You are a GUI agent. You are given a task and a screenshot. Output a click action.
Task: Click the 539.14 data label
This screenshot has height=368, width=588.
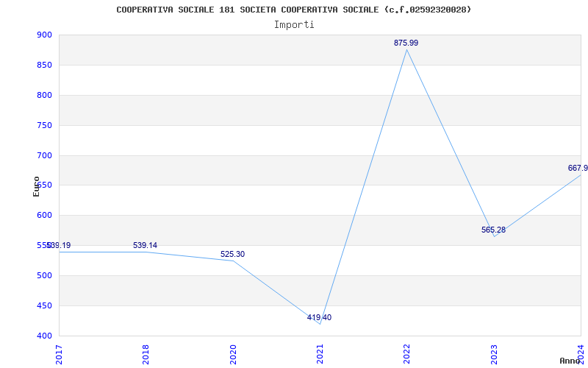pyautogui.click(x=145, y=246)
